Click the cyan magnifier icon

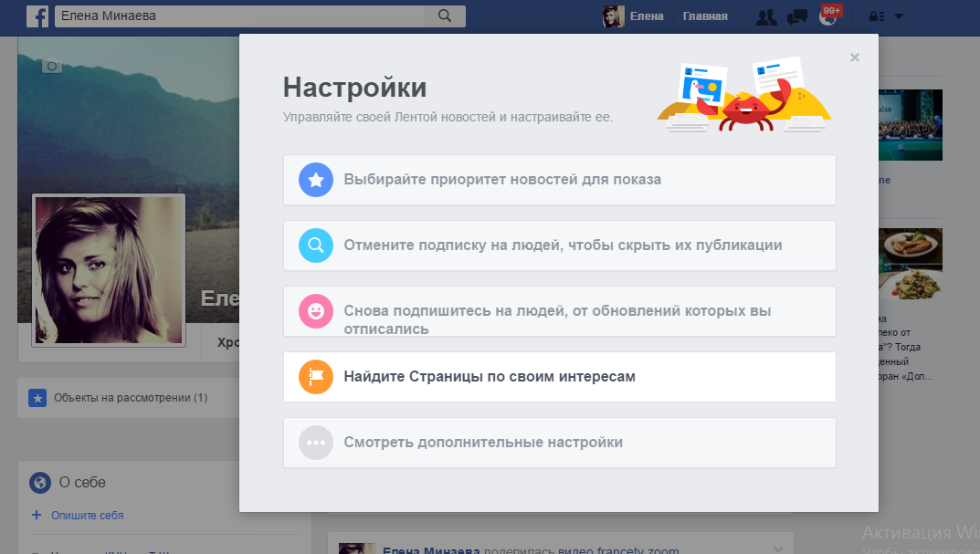[x=316, y=246]
